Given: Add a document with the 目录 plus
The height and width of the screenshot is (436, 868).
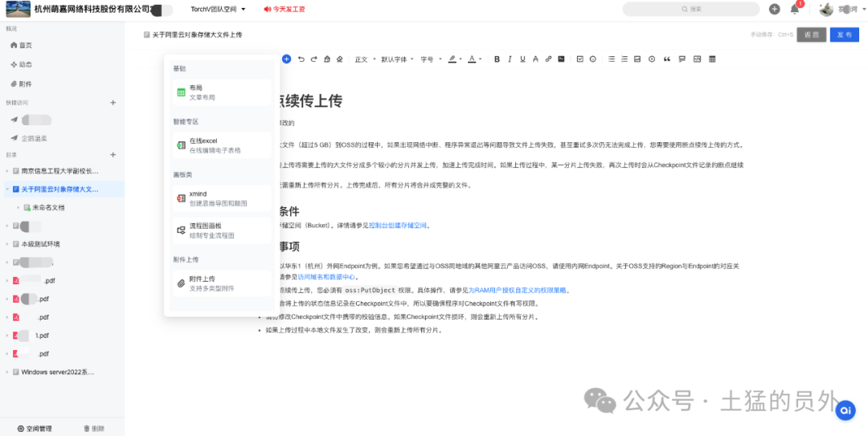Looking at the screenshot, I should [113, 155].
